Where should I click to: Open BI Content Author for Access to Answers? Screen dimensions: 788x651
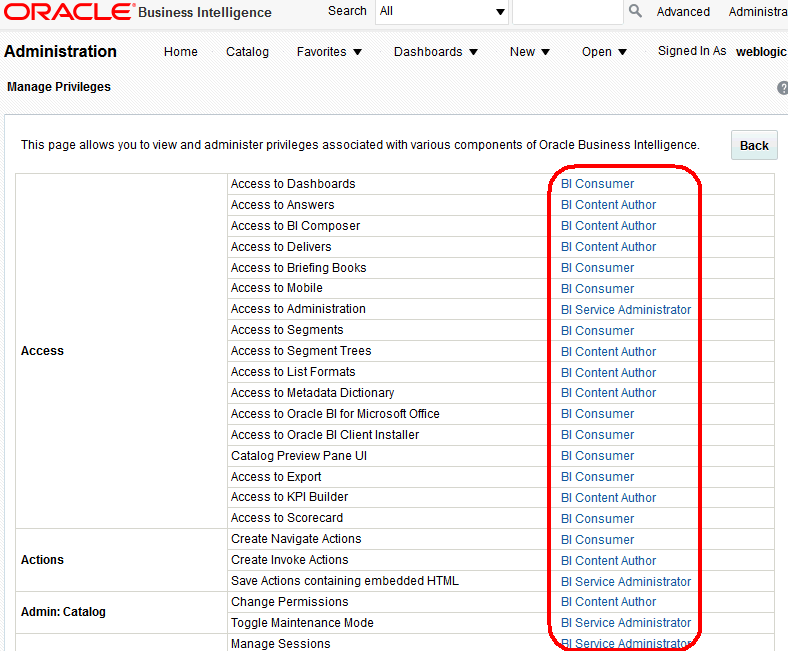pos(608,205)
